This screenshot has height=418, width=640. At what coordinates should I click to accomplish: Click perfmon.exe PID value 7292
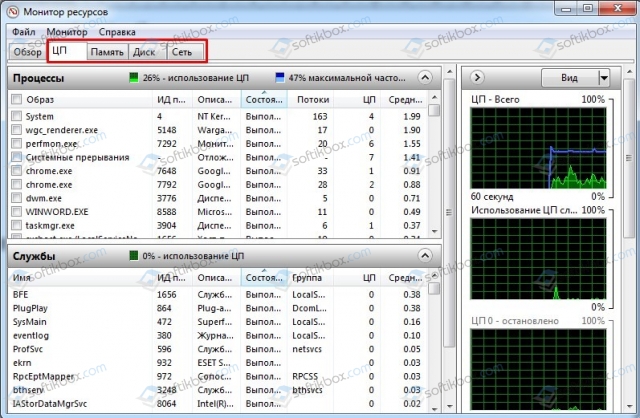tap(167, 144)
